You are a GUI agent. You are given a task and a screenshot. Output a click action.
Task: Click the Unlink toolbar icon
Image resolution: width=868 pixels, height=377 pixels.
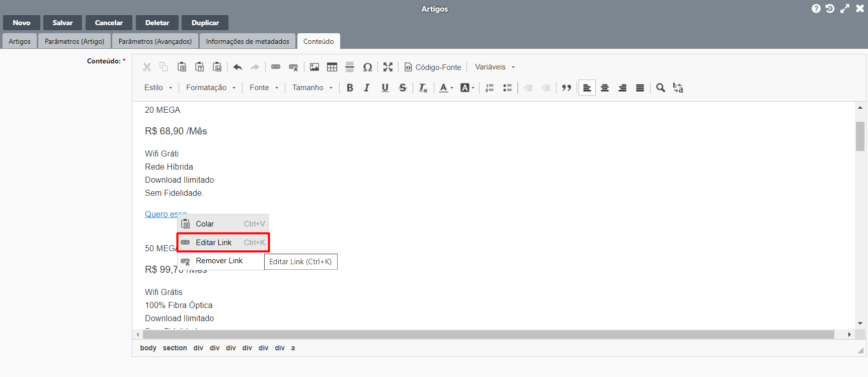pyautogui.click(x=293, y=67)
